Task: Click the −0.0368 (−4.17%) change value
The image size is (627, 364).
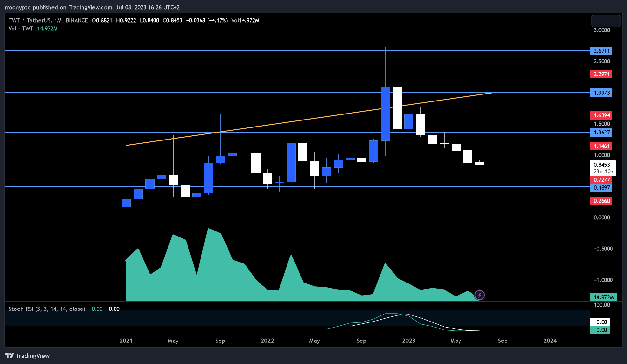Action: pos(207,20)
